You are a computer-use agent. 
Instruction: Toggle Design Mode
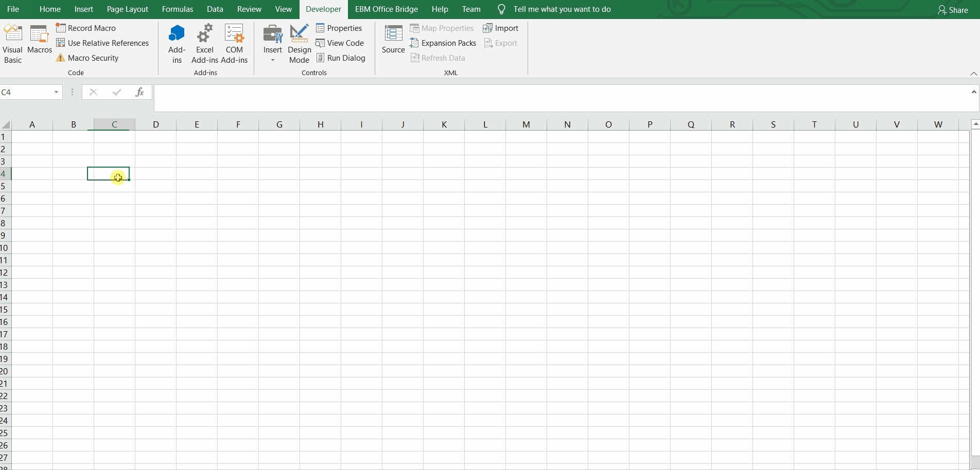(299, 43)
